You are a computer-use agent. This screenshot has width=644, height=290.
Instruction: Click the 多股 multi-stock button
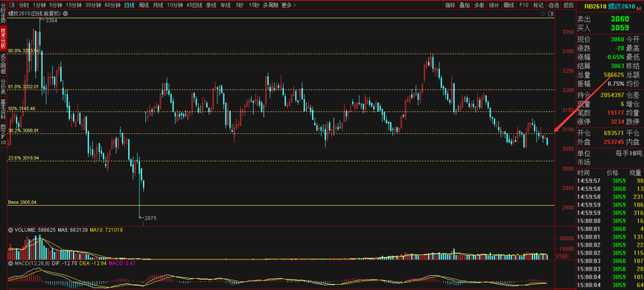[x=479, y=5]
